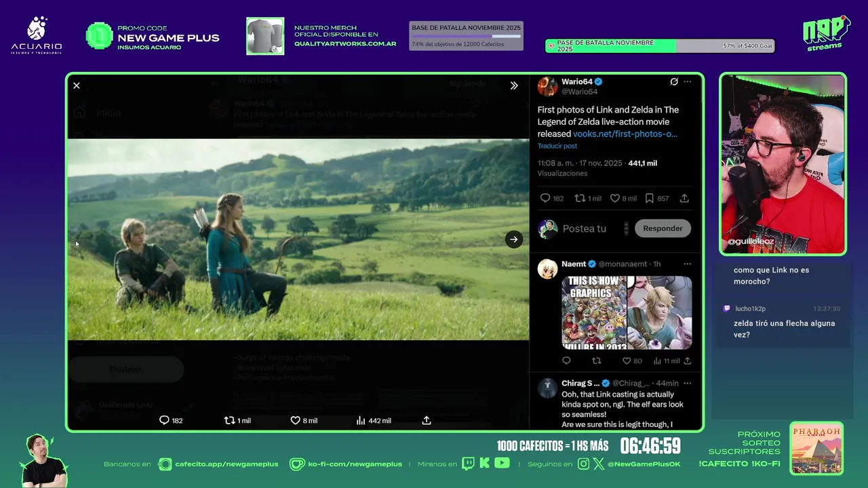Reply to Naemt's post
The width and height of the screenshot is (868, 488).
(567, 361)
